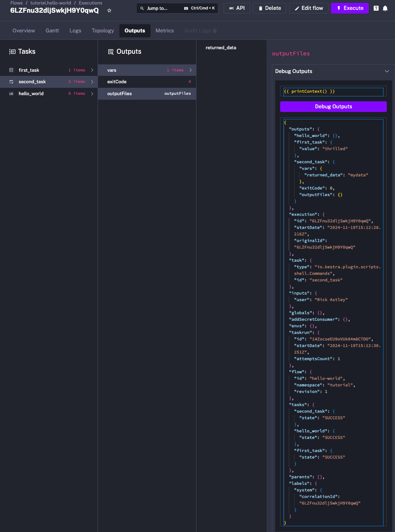Viewport: 395px width, 532px height.
Task: Select the exitCode output row
Action: pyautogui.click(x=147, y=82)
